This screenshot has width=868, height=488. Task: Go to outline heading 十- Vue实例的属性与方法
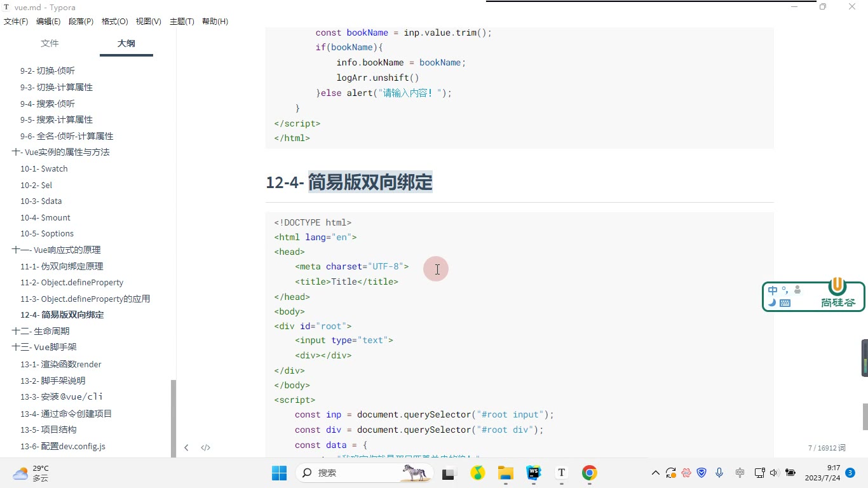(x=60, y=152)
